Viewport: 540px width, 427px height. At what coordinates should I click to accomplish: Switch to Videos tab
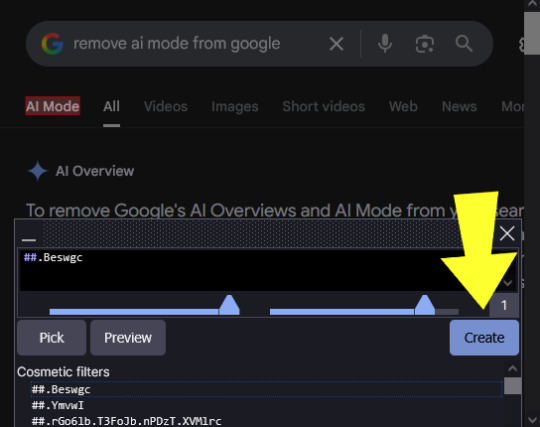point(166,106)
